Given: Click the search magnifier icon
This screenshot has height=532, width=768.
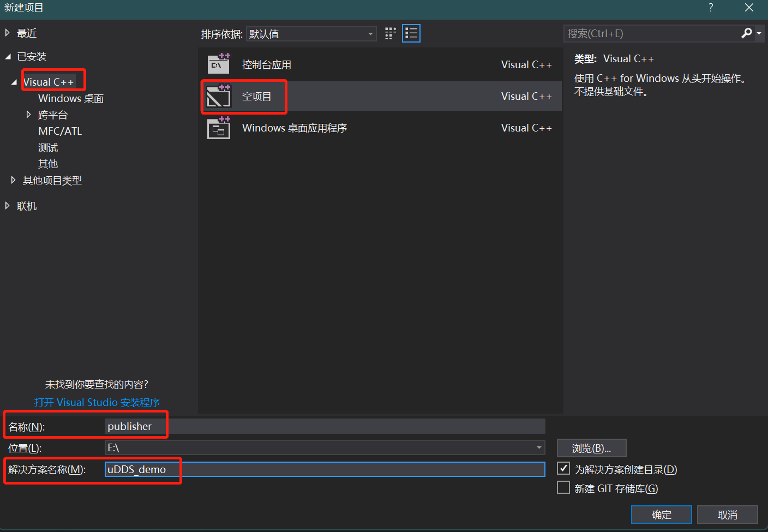Looking at the screenshot, I should [747, 34].
